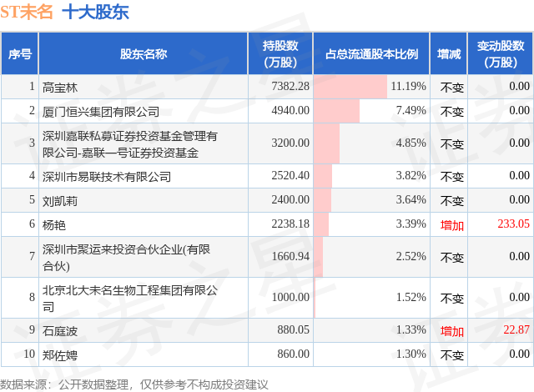Click the 0.00 change value in 郑佐娉 row
This screenshot has height=392, width=534.
coord(519,354)
